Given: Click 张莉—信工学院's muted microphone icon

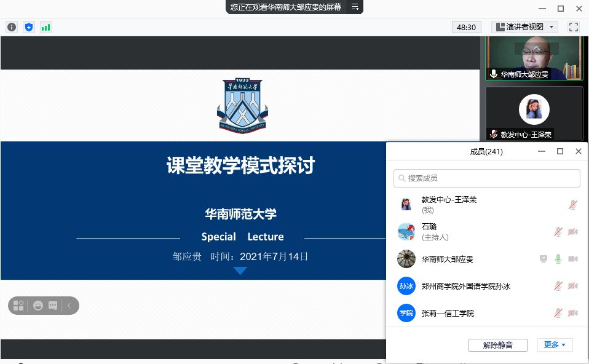Looking at the screenshot, I should 558,313.
